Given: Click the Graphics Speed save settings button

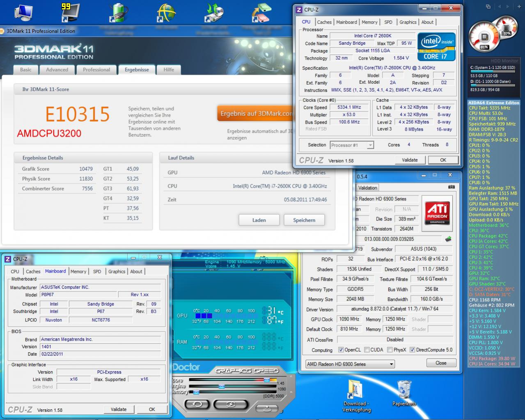Looking at the screenshot, I should click(266, 408).
